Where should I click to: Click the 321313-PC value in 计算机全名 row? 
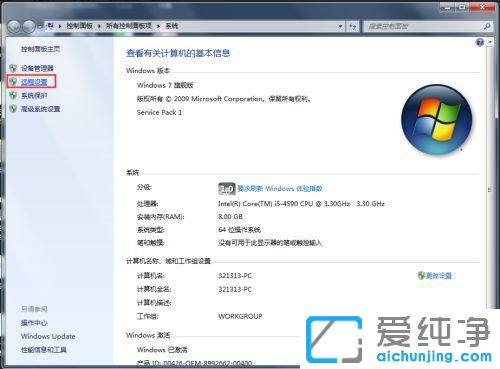point(235,289)
